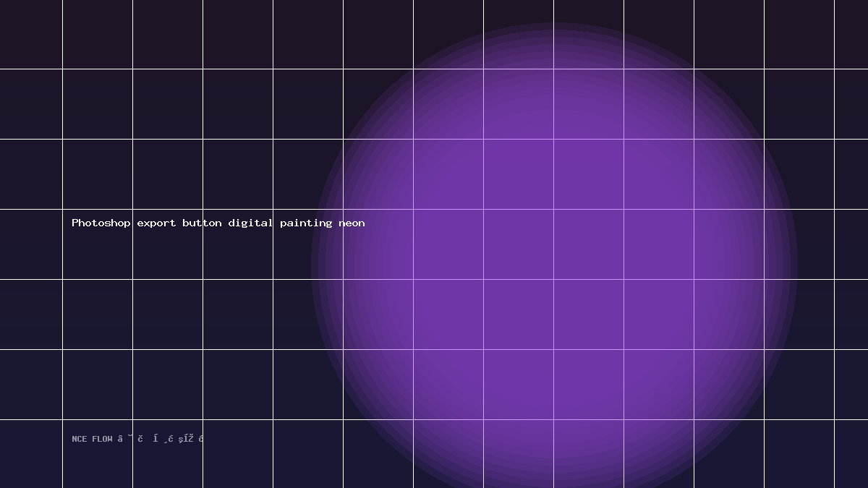Screen dimensions: 868x488
Task: Select the word "digital" in the caption
Action: click(x=251, y=223)
